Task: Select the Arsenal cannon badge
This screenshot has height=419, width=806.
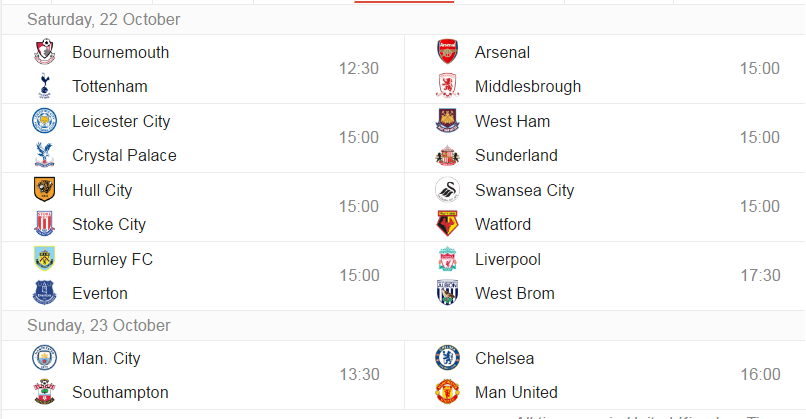Action: click(x=447, y=52)
